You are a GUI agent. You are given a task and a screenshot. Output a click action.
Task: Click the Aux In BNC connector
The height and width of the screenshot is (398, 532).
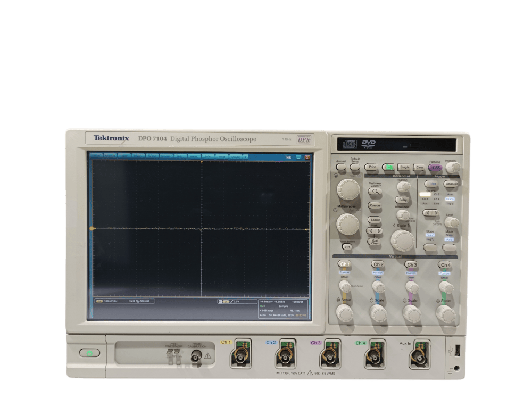(x=419, y=358)
